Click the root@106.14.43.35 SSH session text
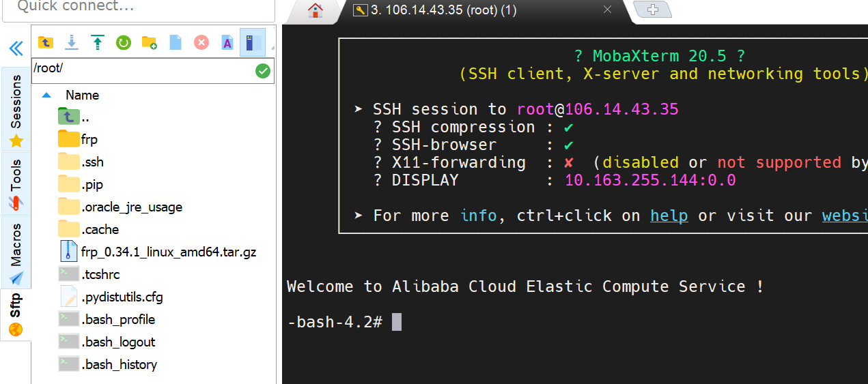 coord(598,109)
